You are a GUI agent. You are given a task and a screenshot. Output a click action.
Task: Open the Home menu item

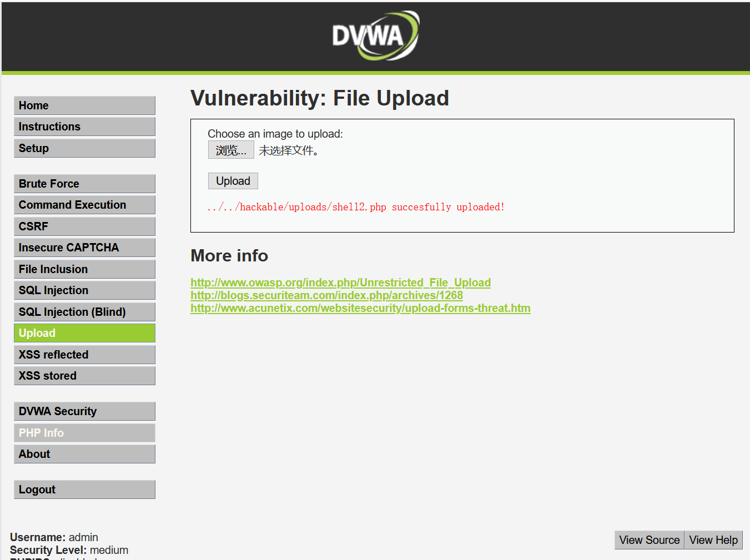(x=84, y=105)
